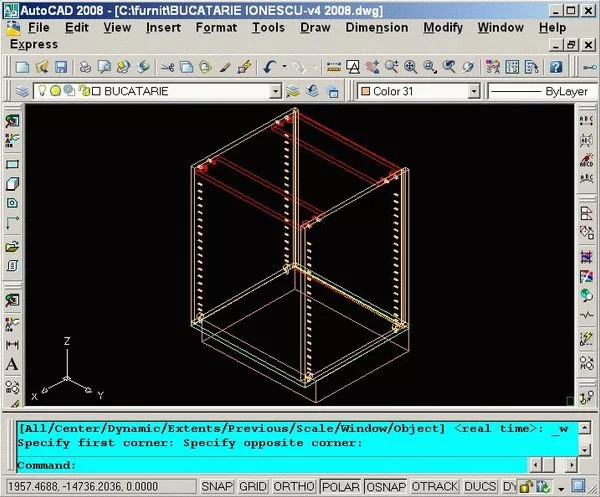Open the Dimension menu
This screenshot has height=497, width=600.
coord(377,27)
